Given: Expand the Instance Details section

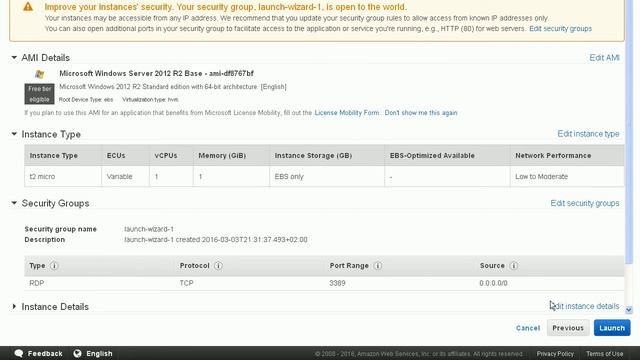Looking at the screenshot, I should [14, 307].
